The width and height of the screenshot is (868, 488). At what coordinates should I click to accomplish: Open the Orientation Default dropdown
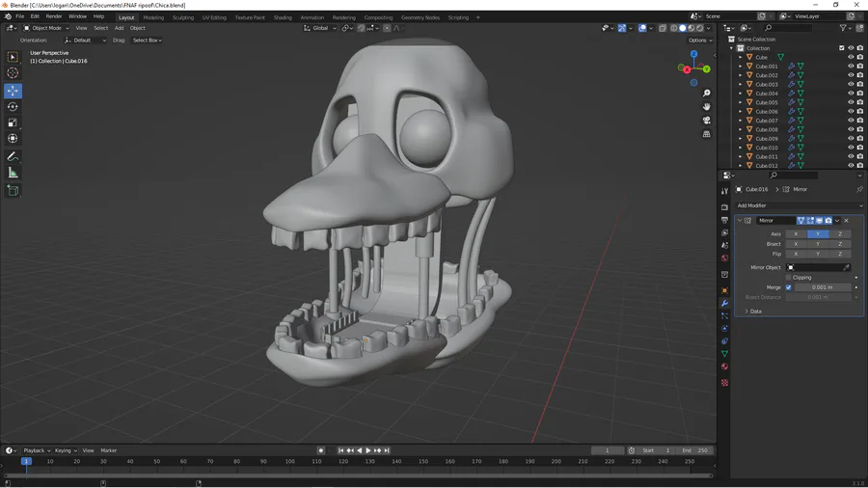point(85,41)
